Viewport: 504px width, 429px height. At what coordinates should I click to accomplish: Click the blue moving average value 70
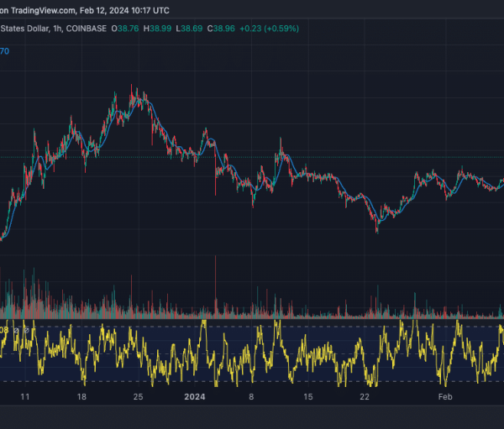pos(4,51)
